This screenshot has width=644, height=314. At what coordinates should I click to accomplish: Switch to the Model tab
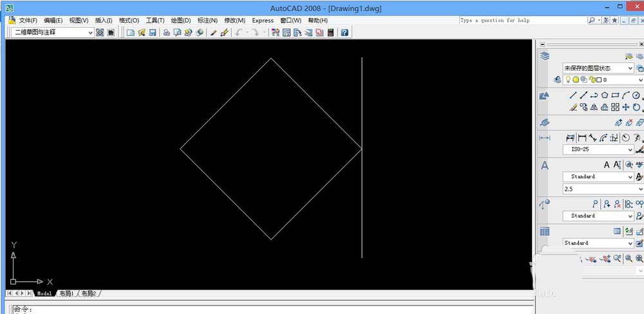(44, 293)
